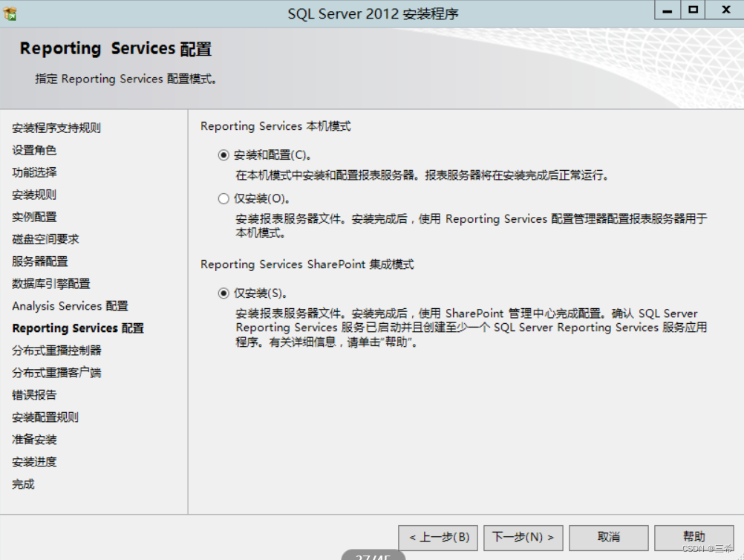The width and height of the screenshot is (744, 560).
Task: Select 仅安装(S) under SharePoint 集成模式
Action: [223, 292]
